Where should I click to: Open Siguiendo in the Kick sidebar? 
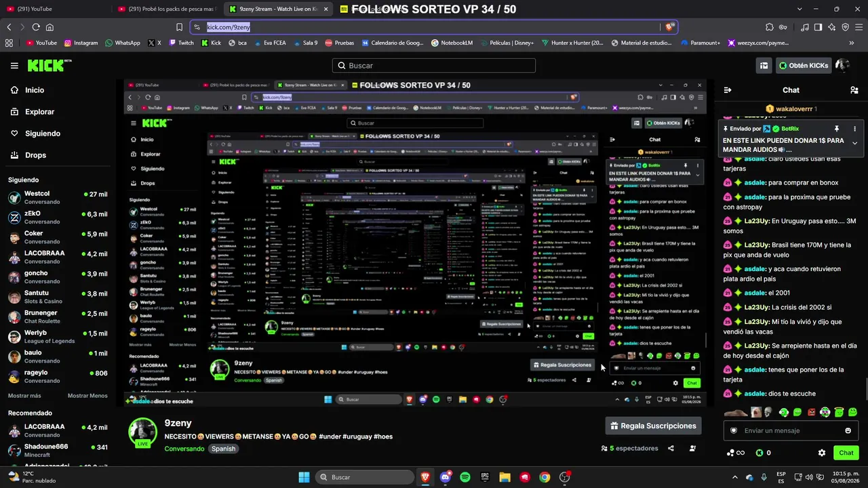(x=35, y=134)
